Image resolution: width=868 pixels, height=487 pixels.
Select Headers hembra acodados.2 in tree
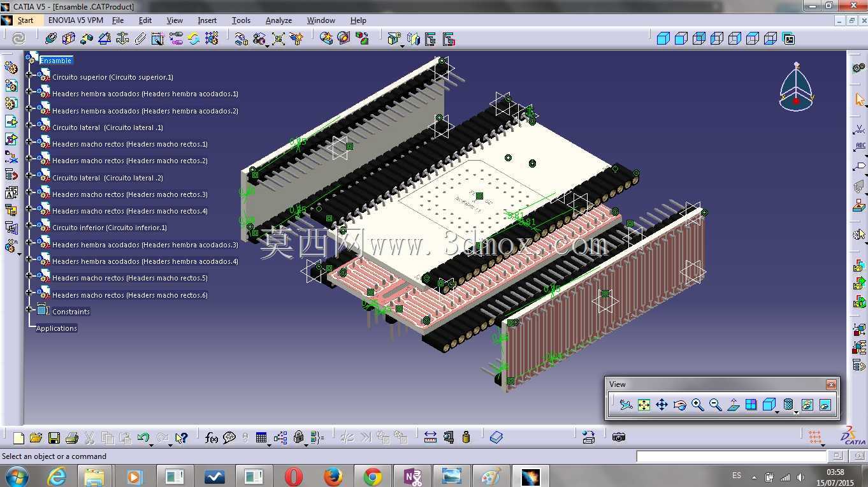(145, 111)
